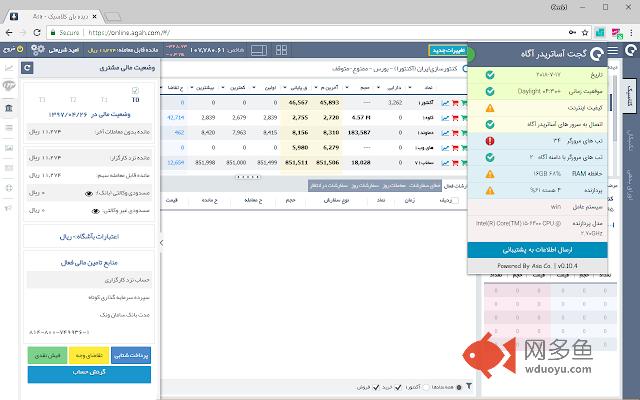
Task: Switch to the سفارشات در انتظار tab
Action: point(329,186)
